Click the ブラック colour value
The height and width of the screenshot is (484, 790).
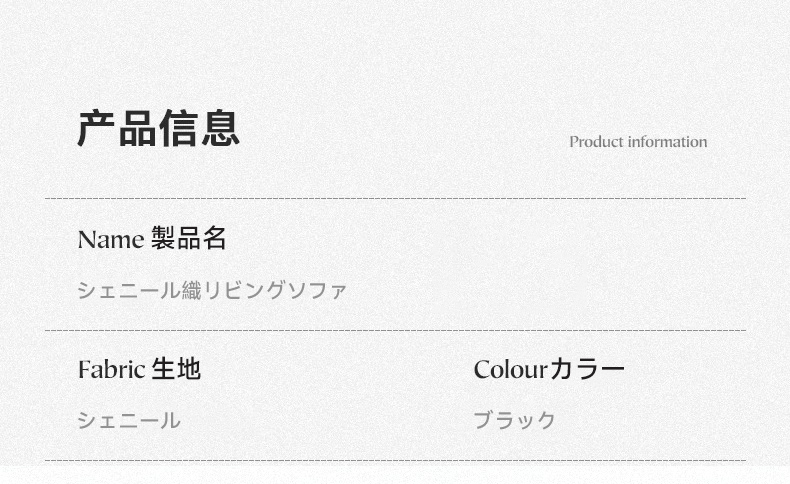(x=514, y=420)
